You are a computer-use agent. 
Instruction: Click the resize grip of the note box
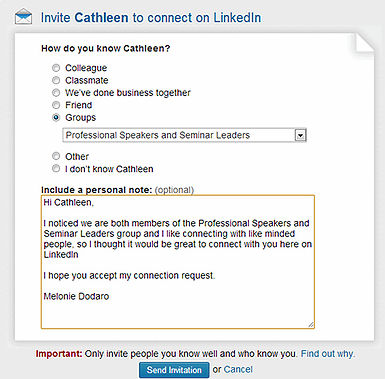click(x=311, y=324)
